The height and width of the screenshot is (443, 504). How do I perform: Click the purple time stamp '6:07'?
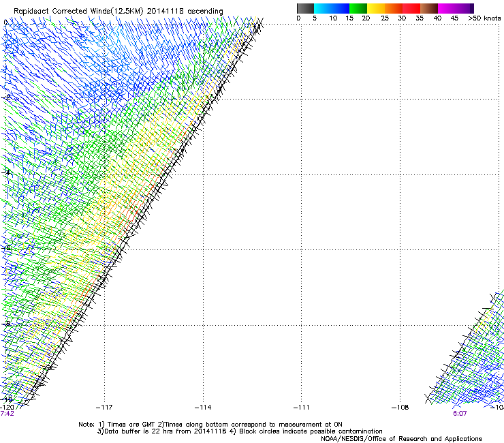(x=460, y=414)
